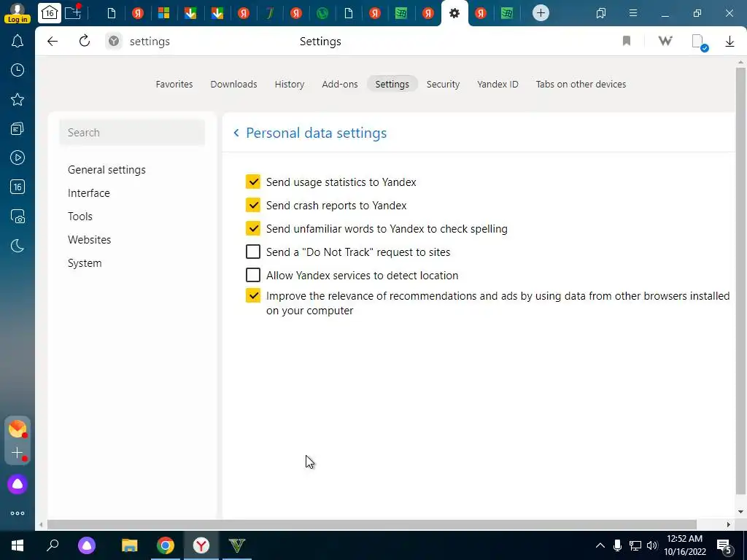Open video play icon in sidebar
The image size is (747, 560).
pos(18,157)
